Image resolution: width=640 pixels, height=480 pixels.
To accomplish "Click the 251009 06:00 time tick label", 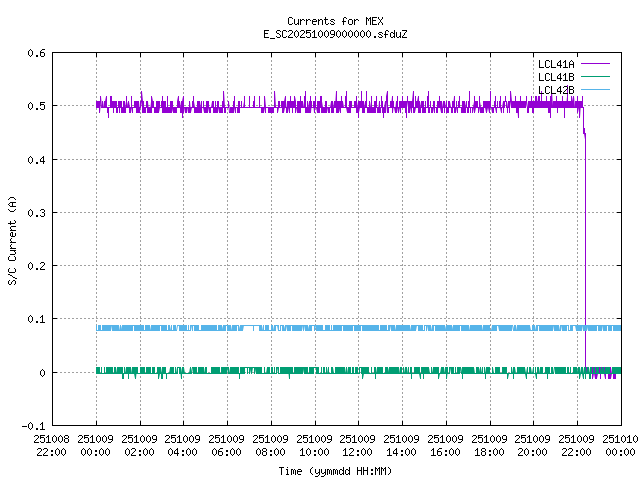I will point(226,444).
